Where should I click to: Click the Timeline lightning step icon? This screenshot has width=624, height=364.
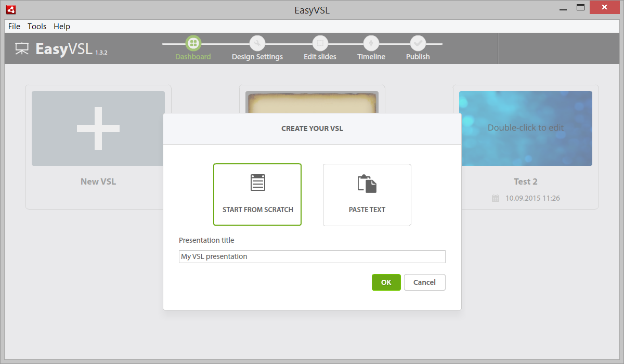(371, 43)
